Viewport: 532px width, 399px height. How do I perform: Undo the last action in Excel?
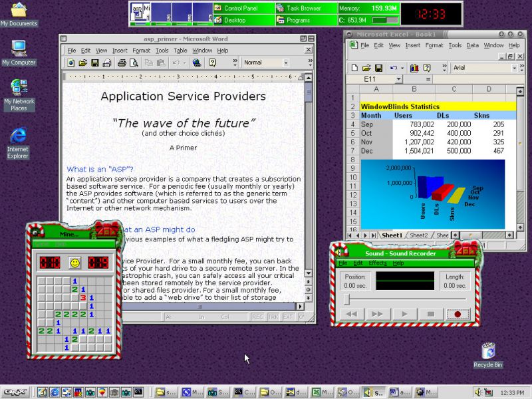pyautogui.click(x=393, y=68)
